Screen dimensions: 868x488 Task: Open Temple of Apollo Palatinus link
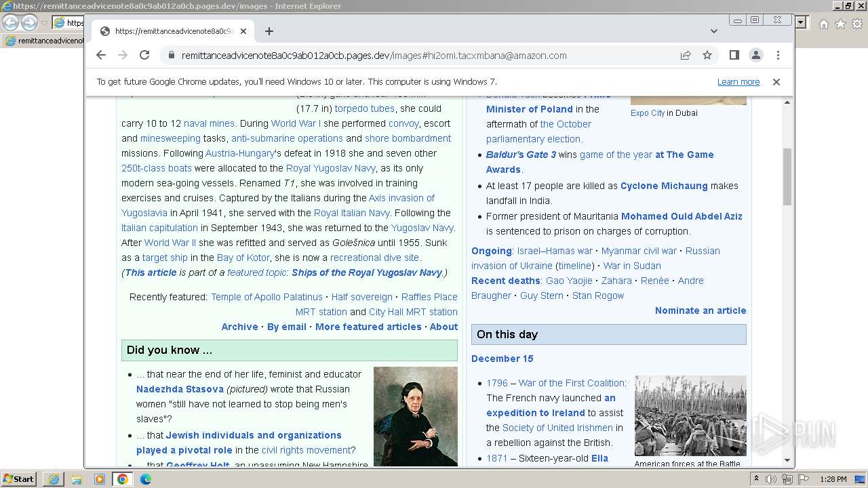click(267, 297)
